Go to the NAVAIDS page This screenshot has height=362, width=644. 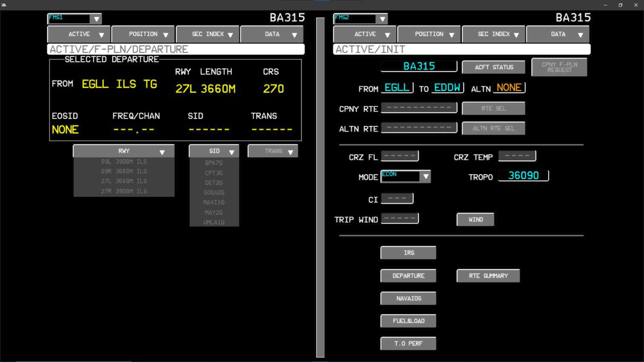408,299
